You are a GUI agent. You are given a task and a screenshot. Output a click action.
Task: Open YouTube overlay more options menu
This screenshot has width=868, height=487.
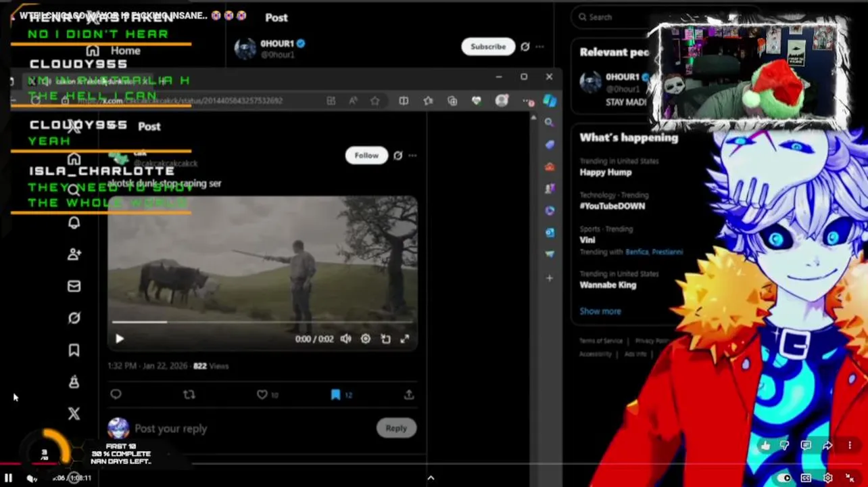pyautogui.click(x=850, y=446)
